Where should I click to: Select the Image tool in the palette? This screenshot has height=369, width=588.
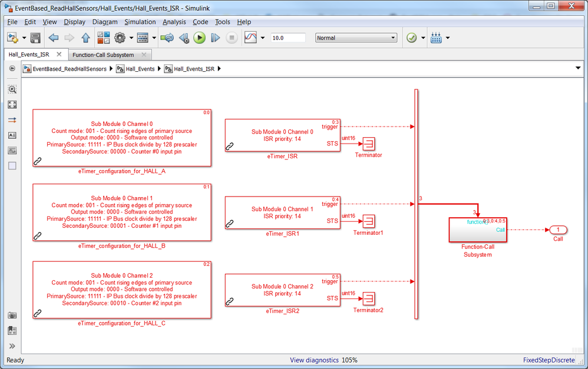pos(12,151)
